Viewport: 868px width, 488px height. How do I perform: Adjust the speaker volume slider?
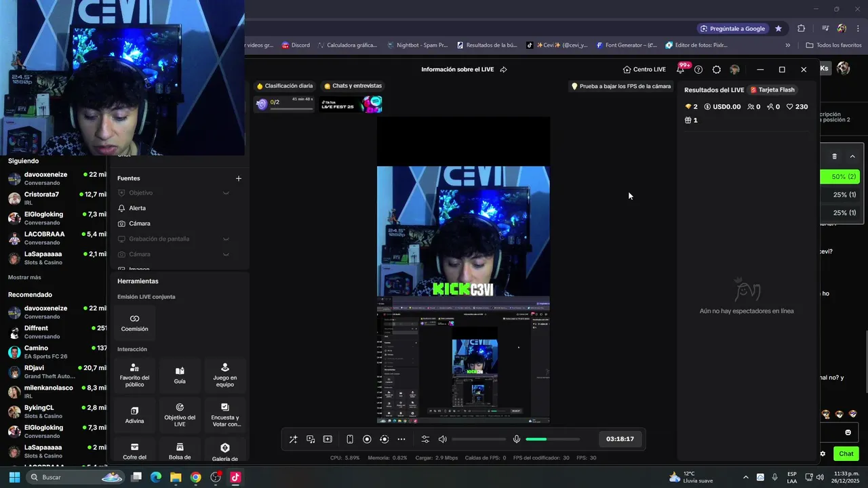tap(479, 439)
